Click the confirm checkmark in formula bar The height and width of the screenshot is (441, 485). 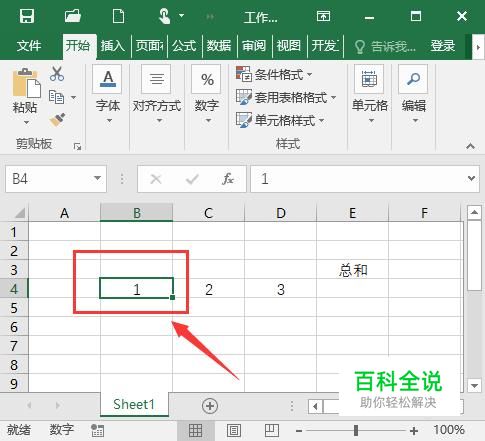(192, 179)
